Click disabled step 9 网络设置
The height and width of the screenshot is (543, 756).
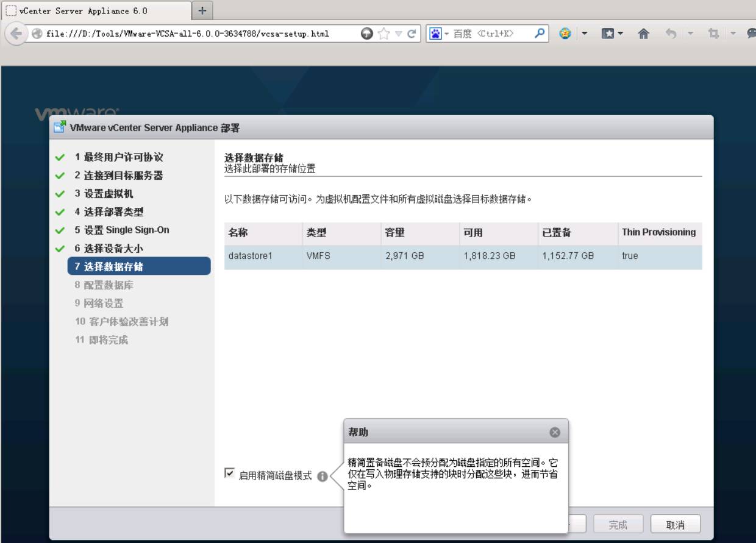tap(99, 303)
